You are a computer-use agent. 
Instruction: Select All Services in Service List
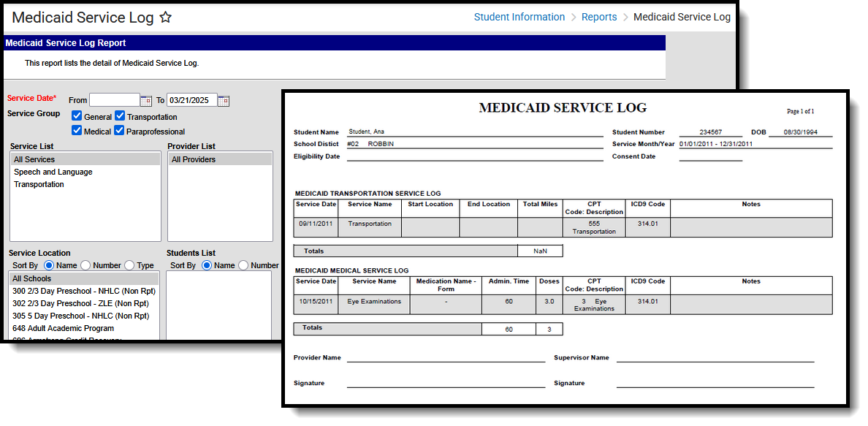pyautogui.click(x=85, y=159)
